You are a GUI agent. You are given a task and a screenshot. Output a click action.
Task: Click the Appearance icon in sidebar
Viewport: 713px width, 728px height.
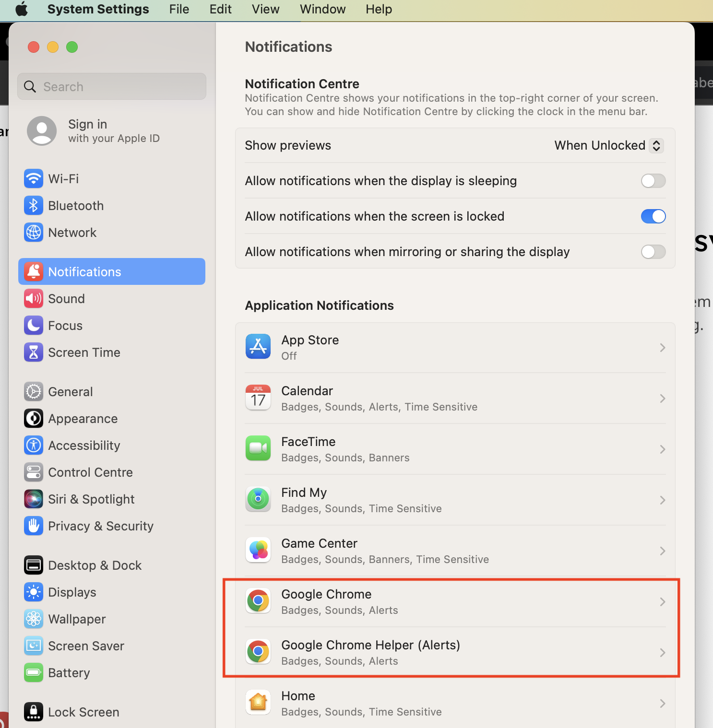pyautogui.click(x=34, y=419)
